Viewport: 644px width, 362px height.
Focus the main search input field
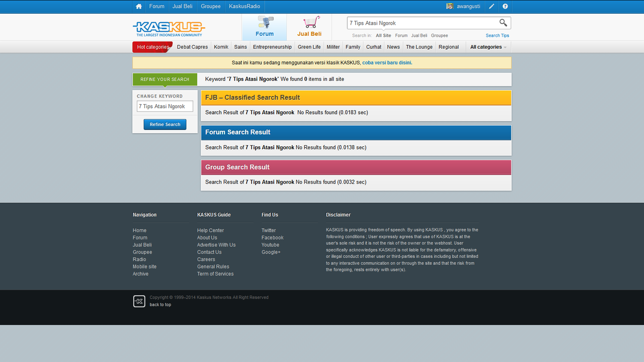(x=423, y=23)
